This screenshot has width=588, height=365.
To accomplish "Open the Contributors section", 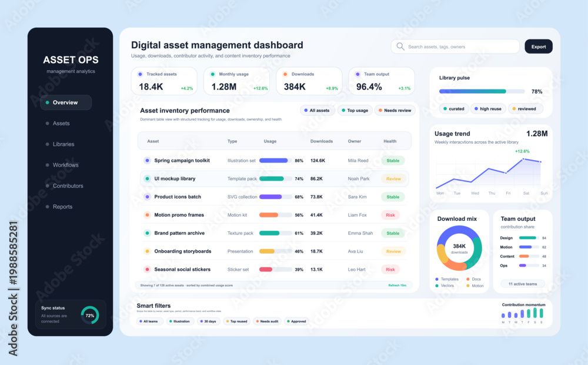I will pyautogui.click(x=68, y=186).
